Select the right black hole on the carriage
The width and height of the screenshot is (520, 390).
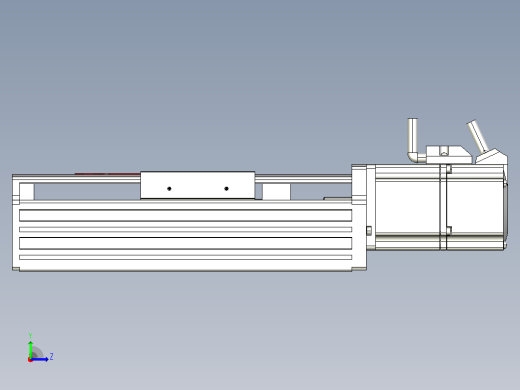click(x=226, y=189)
